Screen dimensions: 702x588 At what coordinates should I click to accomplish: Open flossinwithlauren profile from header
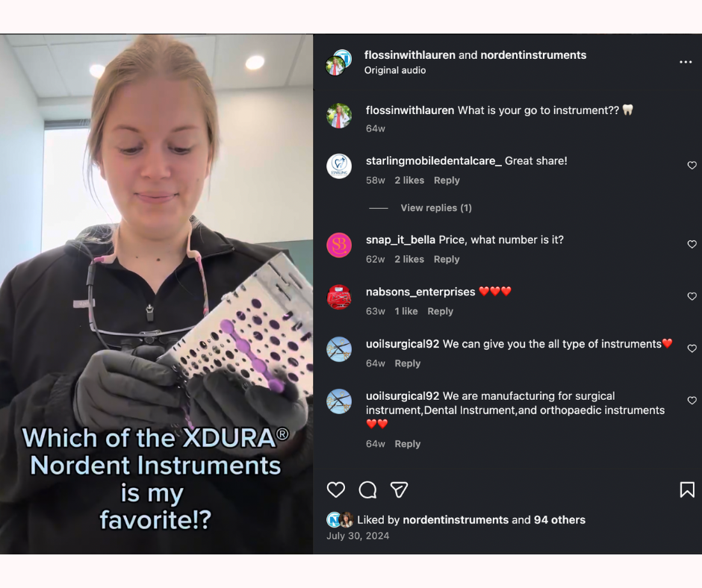coord(410,55)
